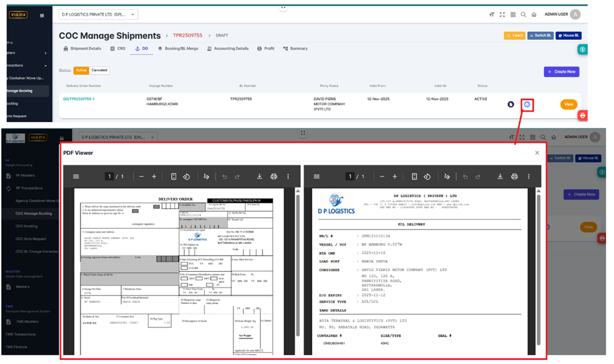The height and width of the screenshot is (364, 614).
Task: Open the Accounting Details tab
Action: (229, 48)
